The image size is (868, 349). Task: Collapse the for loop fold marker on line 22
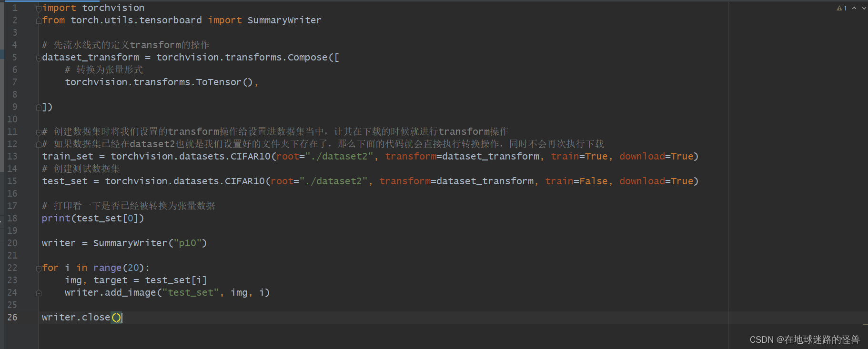click(39, 268)
